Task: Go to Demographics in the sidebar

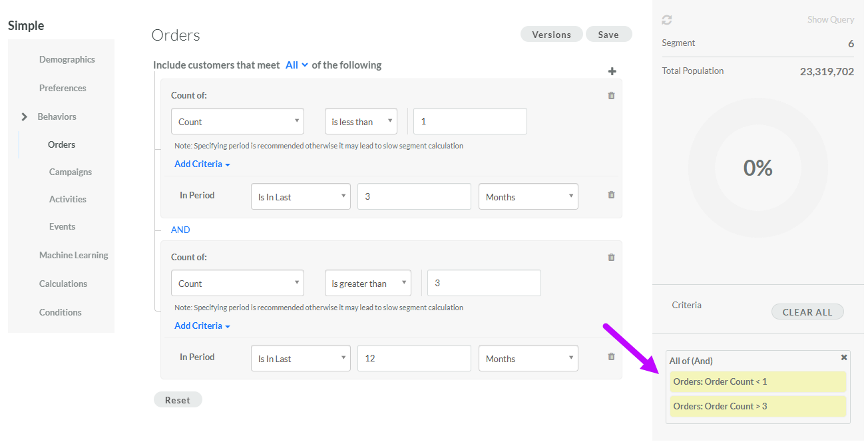Action: pos(67,60)
